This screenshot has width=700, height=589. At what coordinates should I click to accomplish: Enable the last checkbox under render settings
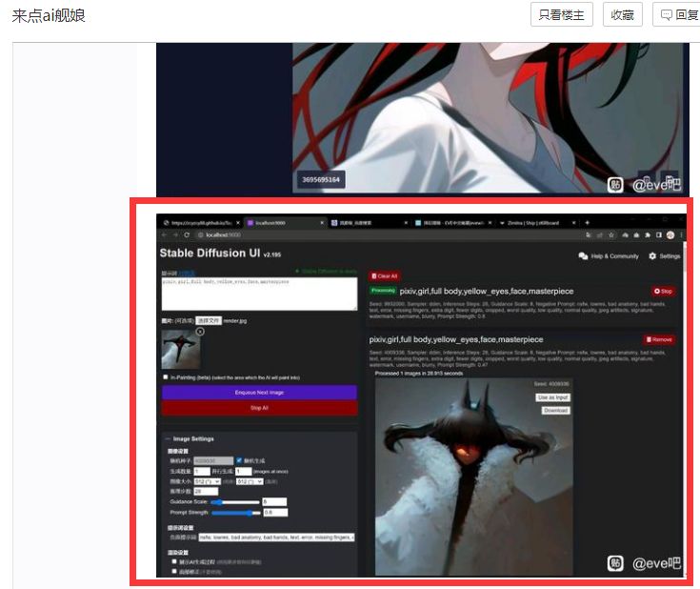click(x=174, y=572)
